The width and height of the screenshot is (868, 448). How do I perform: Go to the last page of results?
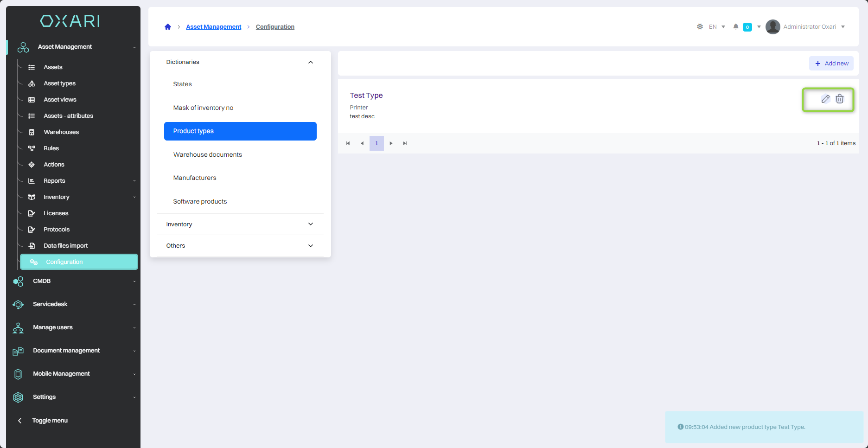(405, 143)
